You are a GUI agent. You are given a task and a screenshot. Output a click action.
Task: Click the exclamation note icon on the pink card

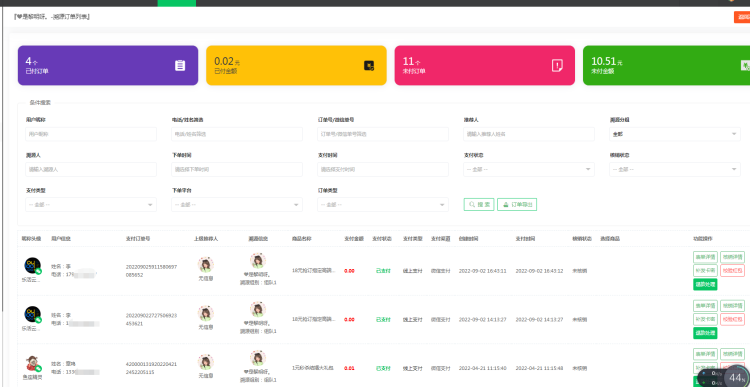tap(557, 66)
